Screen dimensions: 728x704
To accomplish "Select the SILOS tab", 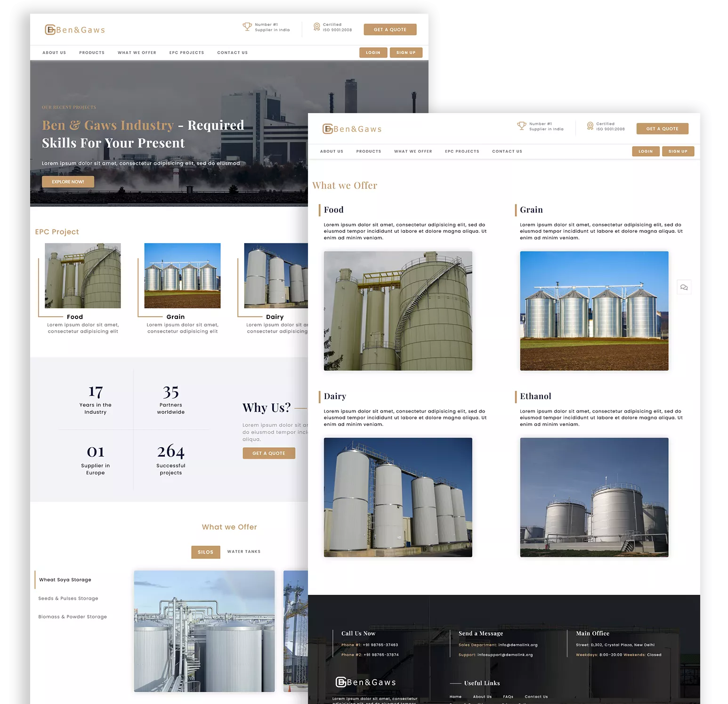I will tap(205, 552).
